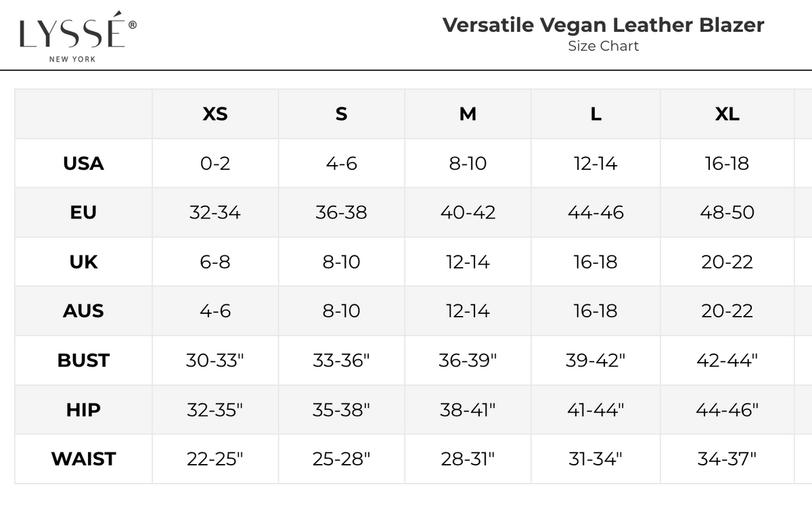Click the Size Chart subtitle

[603, 46]
